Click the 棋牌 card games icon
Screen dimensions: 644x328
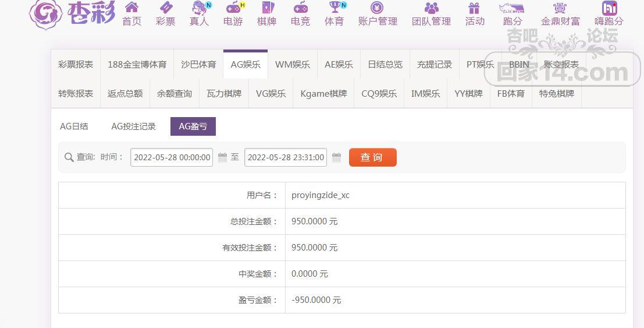pyautogui.click(x=267, y=8)
